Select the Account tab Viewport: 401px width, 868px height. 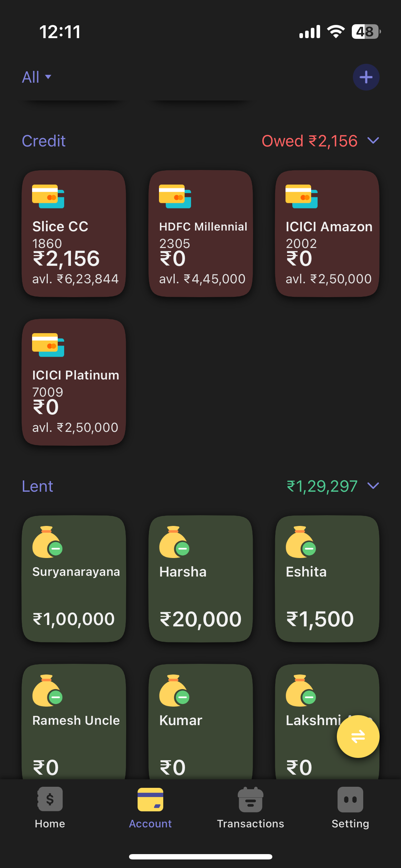(x=150, y=807)
